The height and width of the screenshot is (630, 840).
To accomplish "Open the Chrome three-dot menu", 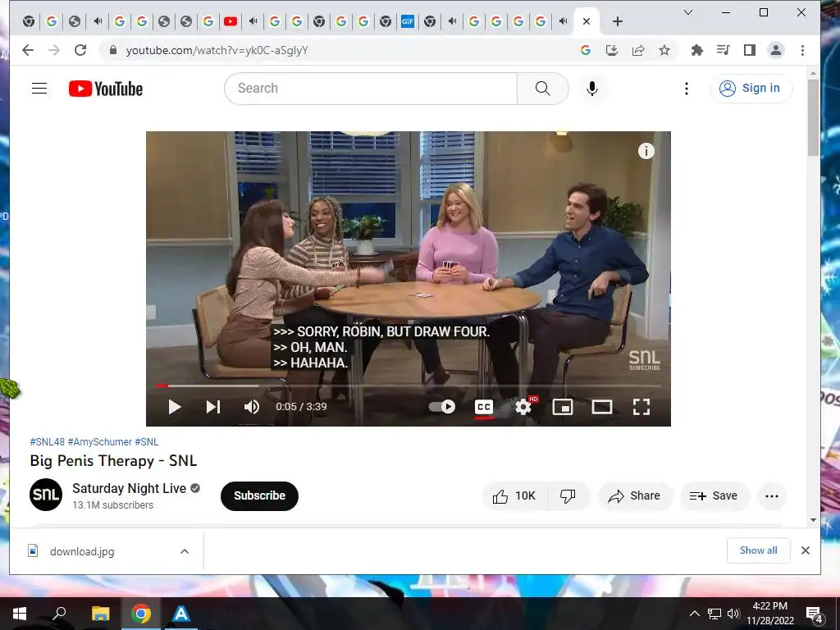I will point(802,50).
